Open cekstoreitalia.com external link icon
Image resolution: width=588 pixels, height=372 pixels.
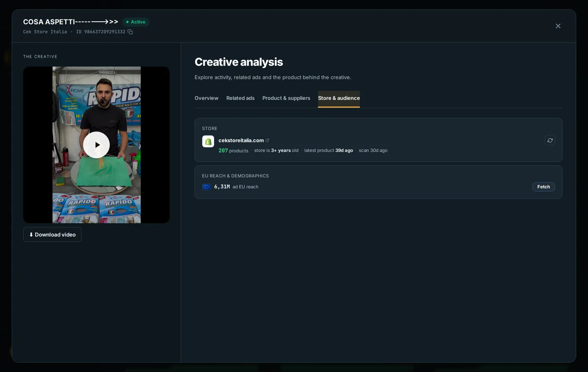tap(267, 140)
